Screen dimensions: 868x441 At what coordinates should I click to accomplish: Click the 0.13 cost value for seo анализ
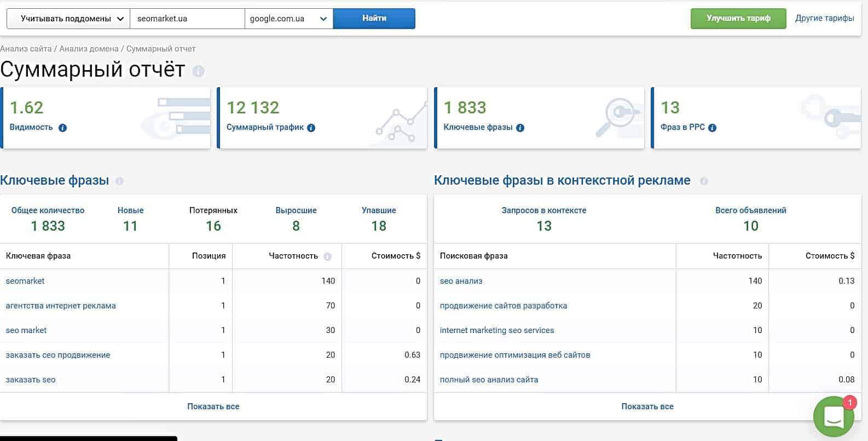[x=846, y=281]
